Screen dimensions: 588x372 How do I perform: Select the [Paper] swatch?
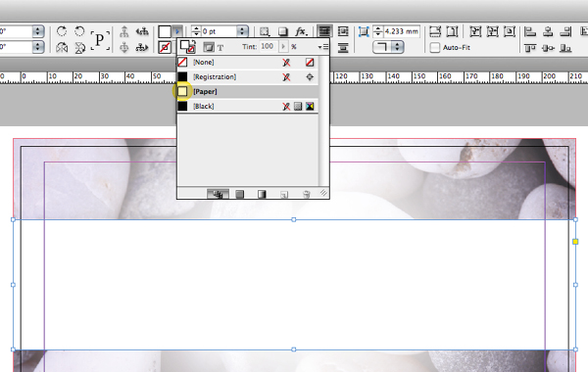point(248,91)
